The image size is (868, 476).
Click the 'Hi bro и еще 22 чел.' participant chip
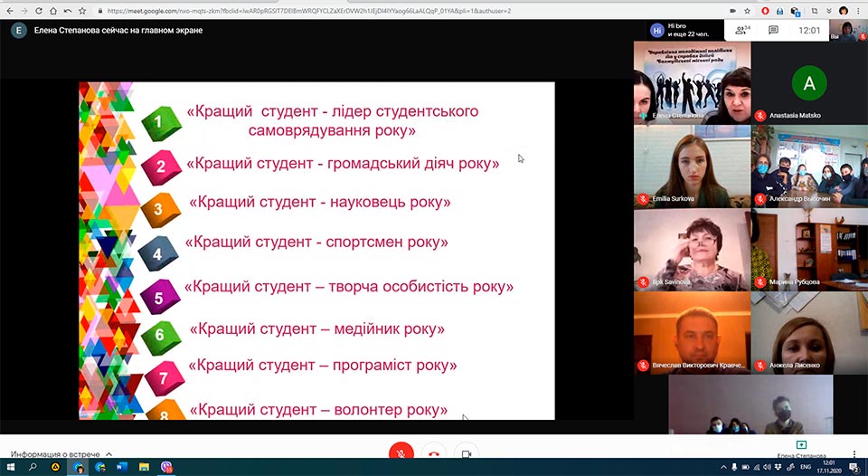point(685,30)
